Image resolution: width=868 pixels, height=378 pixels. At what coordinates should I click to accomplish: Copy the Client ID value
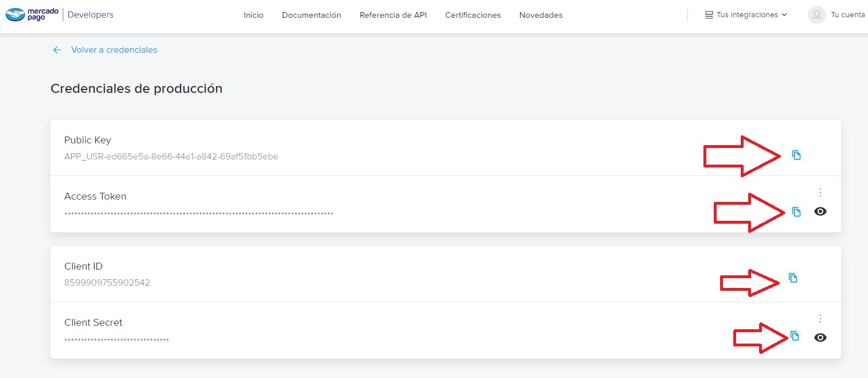pyautogui.click(x=793, y=278)
